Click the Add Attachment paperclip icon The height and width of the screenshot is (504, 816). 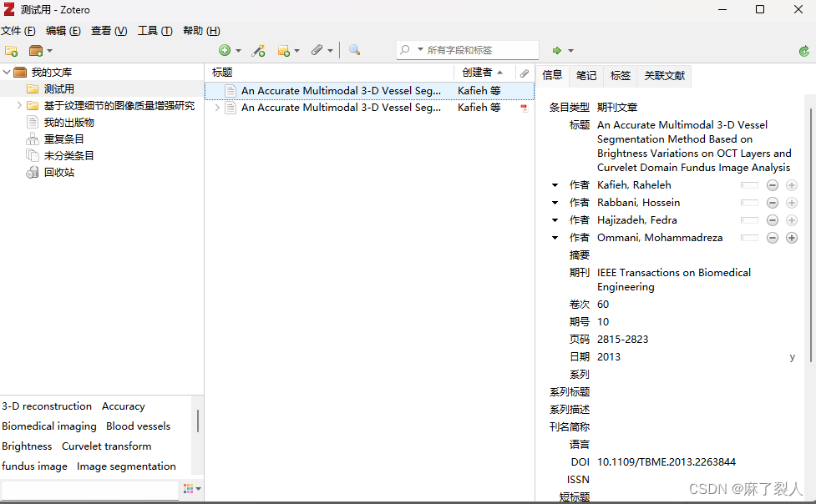[317, 50]
